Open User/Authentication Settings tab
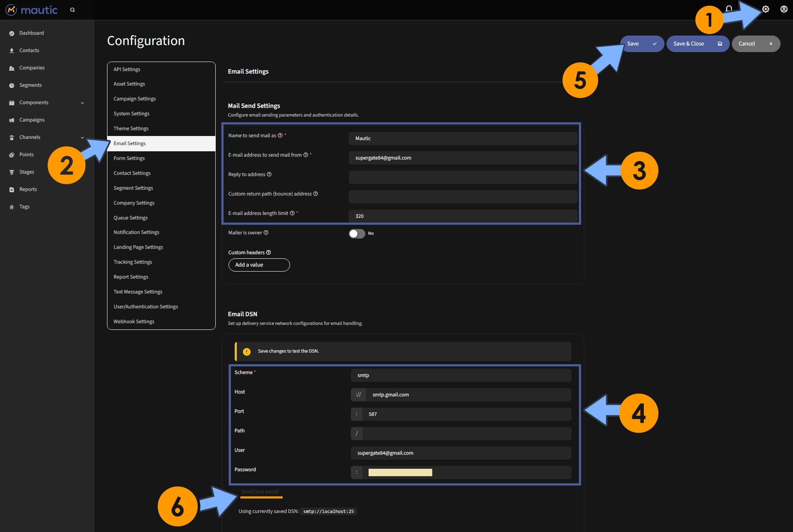 coord(161,307)
